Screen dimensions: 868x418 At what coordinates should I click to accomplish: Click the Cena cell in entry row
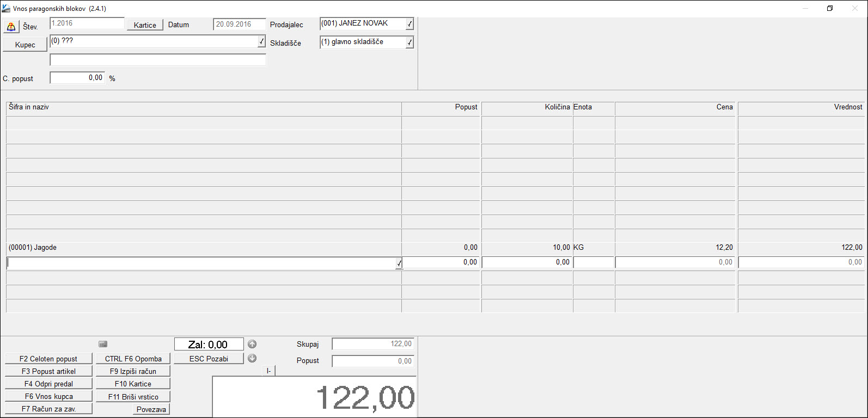tap(675, 262)
